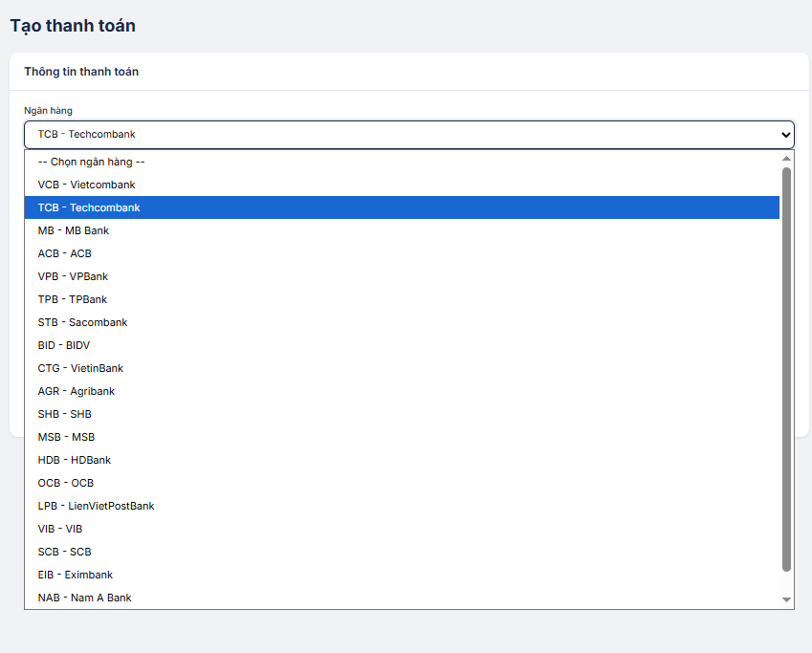Choose BID - BIDV bank

tap(64, 345)
